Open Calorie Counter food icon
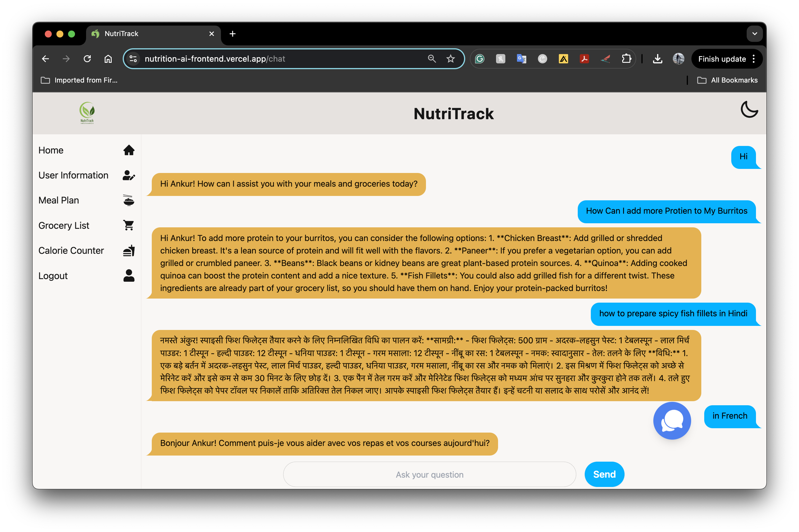Viewport: 799px width, 532px height. (x=129, y=250)
